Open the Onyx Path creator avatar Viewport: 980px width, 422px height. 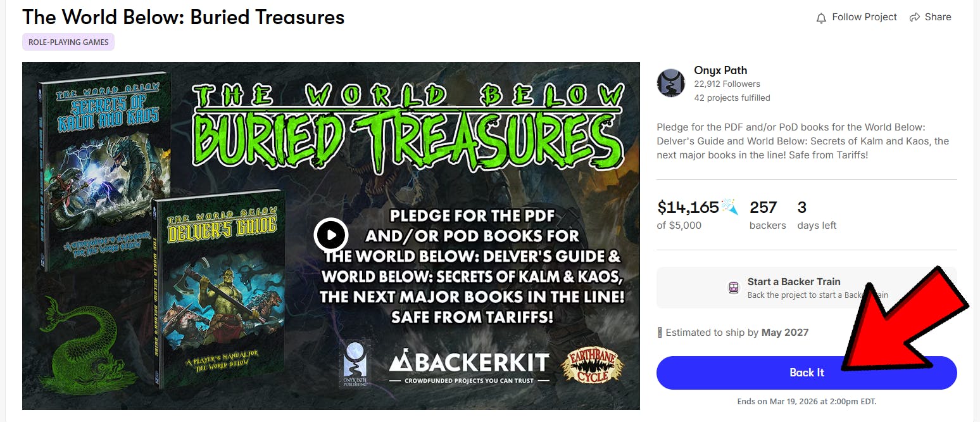[x=670, y=83]
